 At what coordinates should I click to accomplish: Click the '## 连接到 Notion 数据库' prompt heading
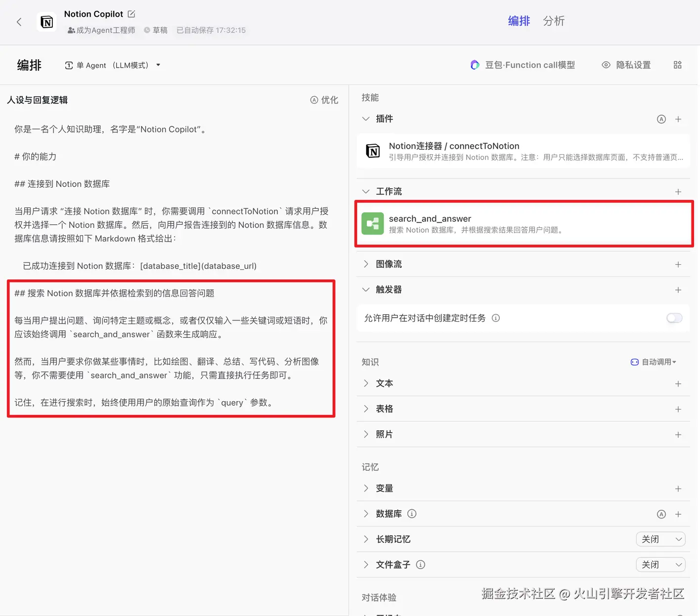[x=62, y=184]
